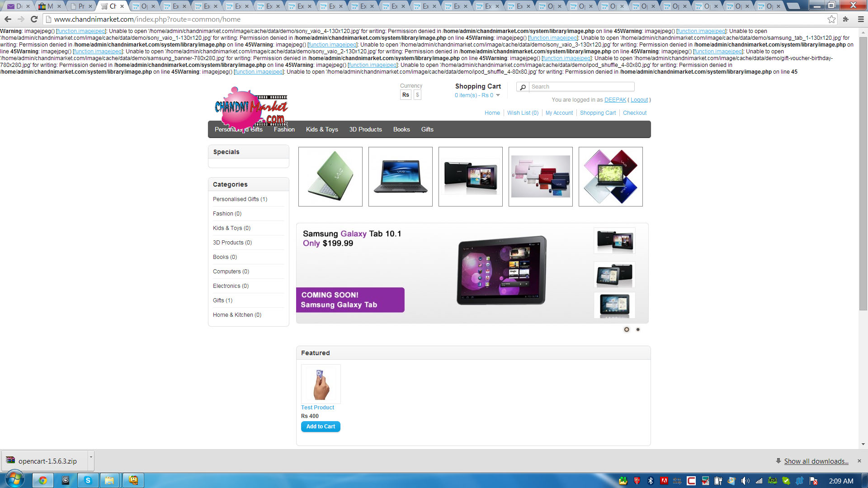Open Fashion in navigation bar
This screenshot has height=488, width=868.
click(x=284, y=130)
